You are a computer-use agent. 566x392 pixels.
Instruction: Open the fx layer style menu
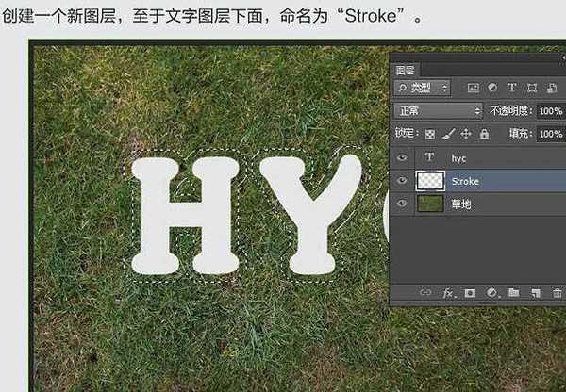coord(448,293)
